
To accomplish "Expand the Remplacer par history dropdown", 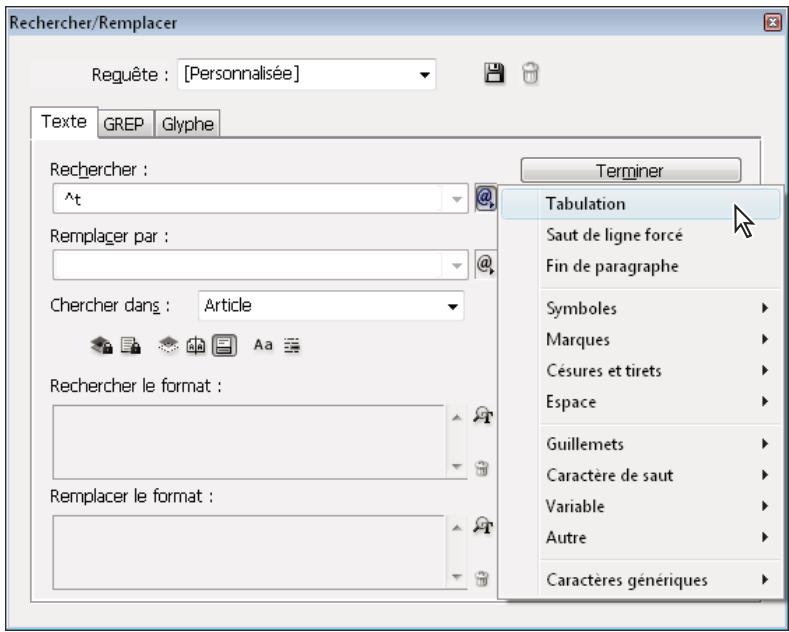I will (x=456, y=266).
